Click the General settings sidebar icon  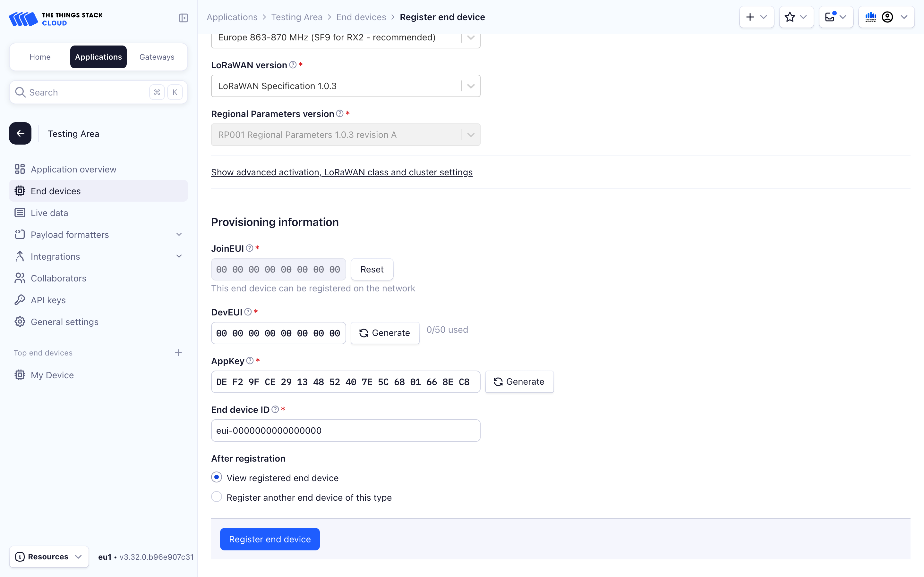point(20,322)
